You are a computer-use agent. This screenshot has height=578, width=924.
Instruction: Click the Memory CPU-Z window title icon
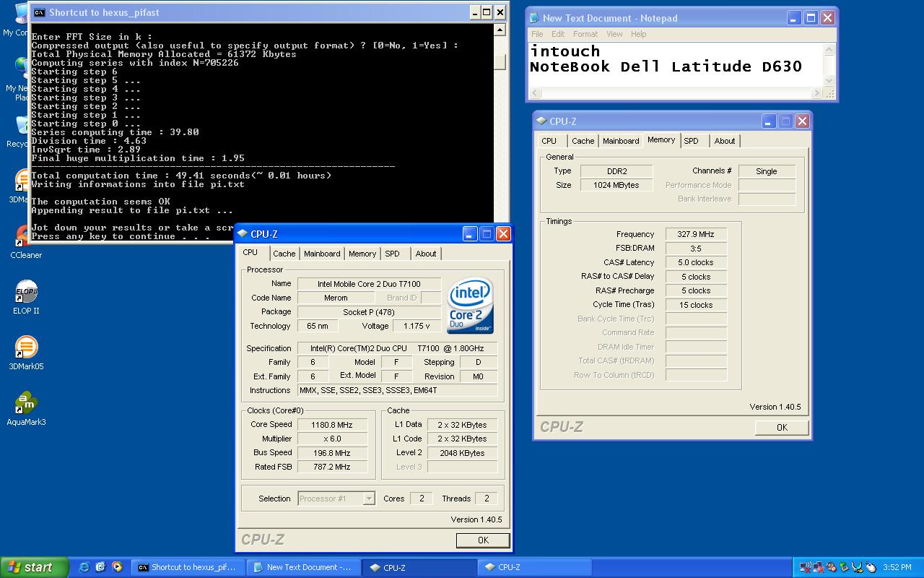[x=541, y=121]
